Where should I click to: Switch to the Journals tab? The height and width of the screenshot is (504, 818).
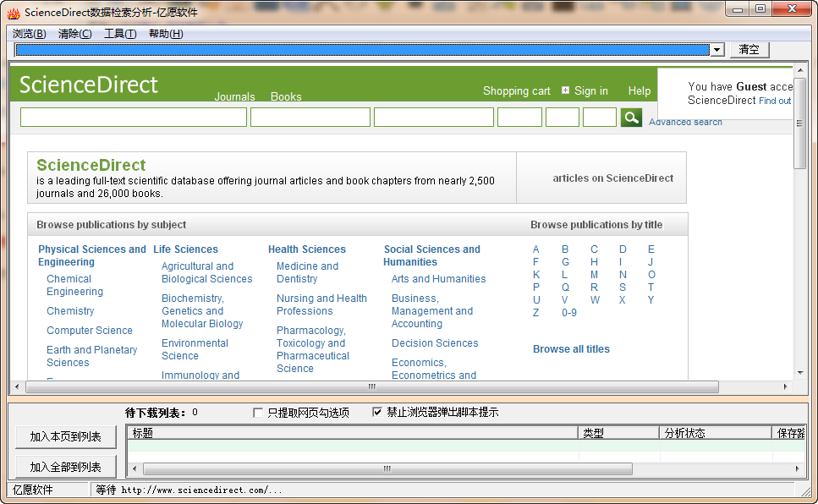[235, 96]
